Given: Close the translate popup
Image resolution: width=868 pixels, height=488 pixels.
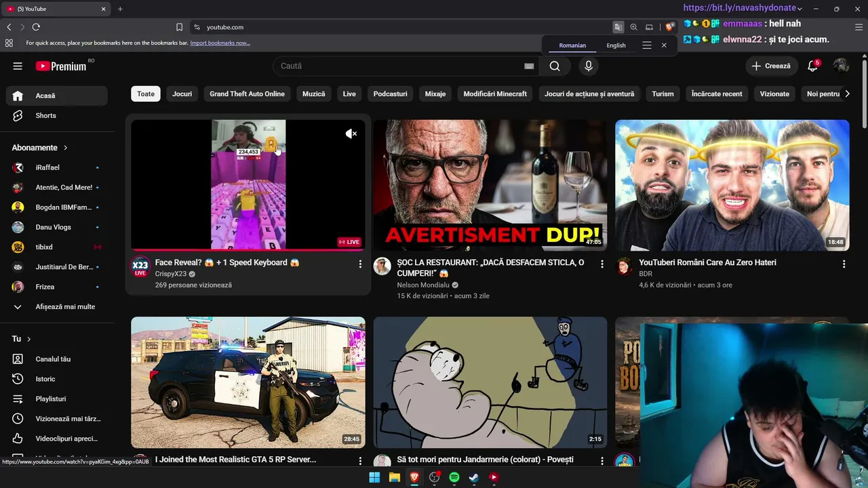Looking at the screenshot, I should pos(664,45).
